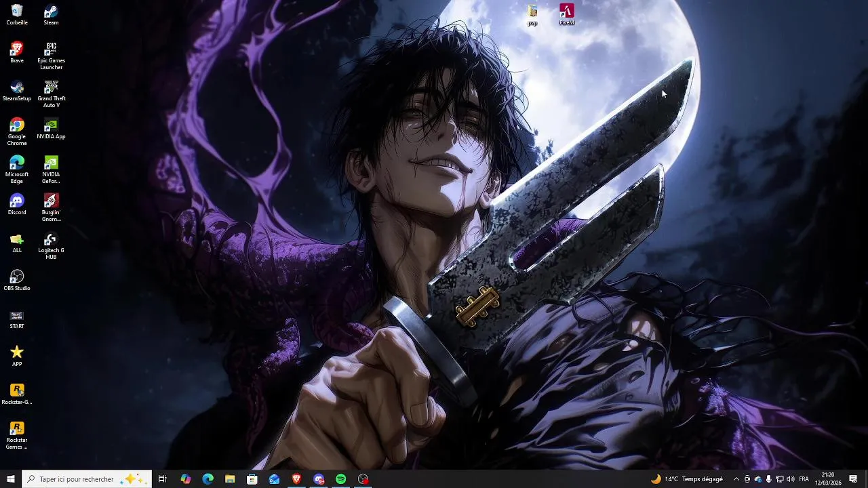Screen dimensions: 868x488
Task: Open the notification center icon
Action: 854,479
